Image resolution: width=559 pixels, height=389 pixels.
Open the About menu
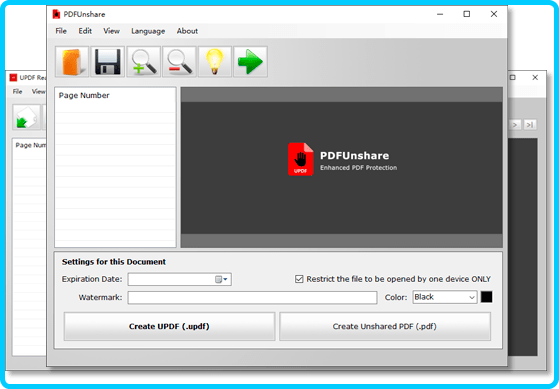click(x=187, y=31)
